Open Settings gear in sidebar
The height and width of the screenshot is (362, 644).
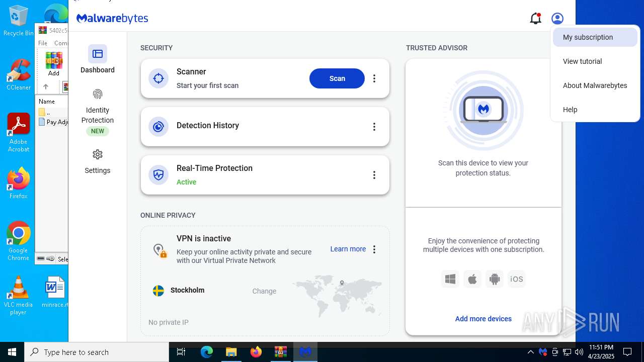pyautogui.click(x=98, y=154)
